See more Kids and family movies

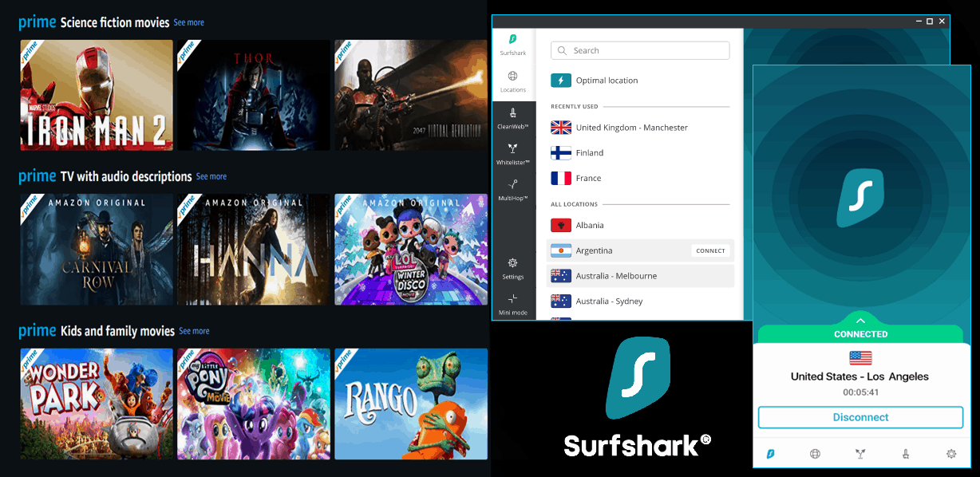point(194,331)
